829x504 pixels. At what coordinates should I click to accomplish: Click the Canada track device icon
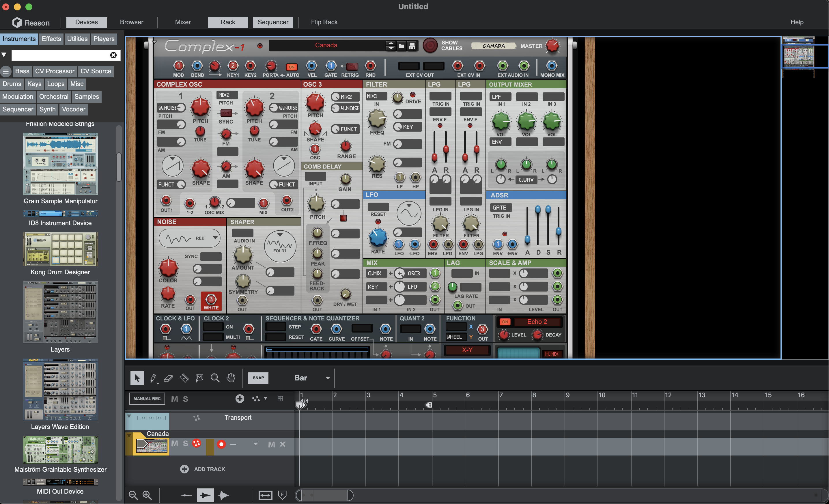(x=152, y=446)
